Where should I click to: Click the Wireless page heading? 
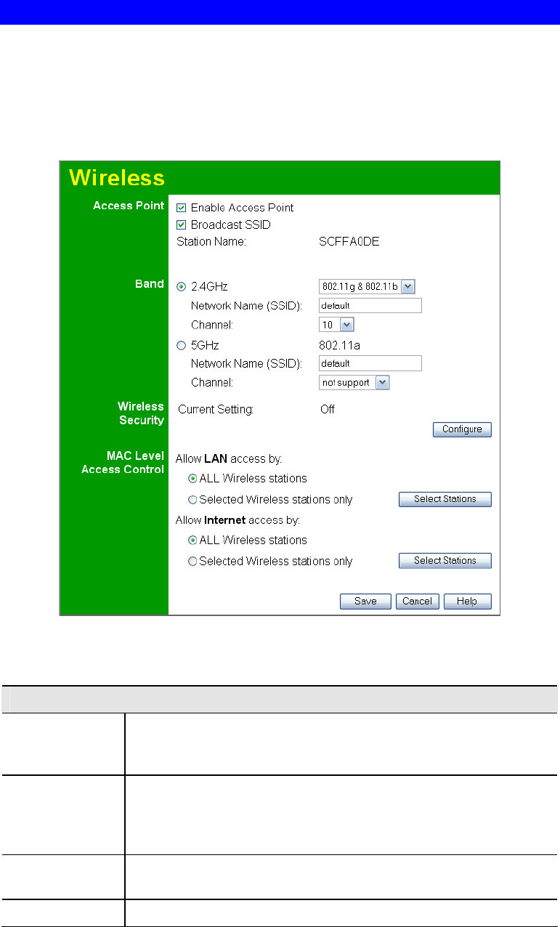117,178
